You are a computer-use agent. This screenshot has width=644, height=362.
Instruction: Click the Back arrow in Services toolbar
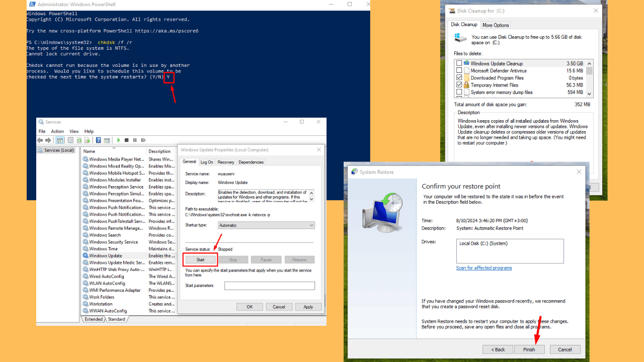coord(40,140)
